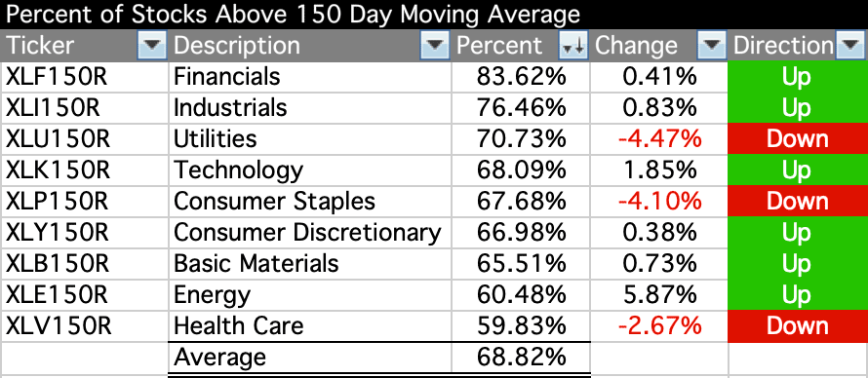
Task: Open the Ticker column filter dropdown
Action: [152, 46]
